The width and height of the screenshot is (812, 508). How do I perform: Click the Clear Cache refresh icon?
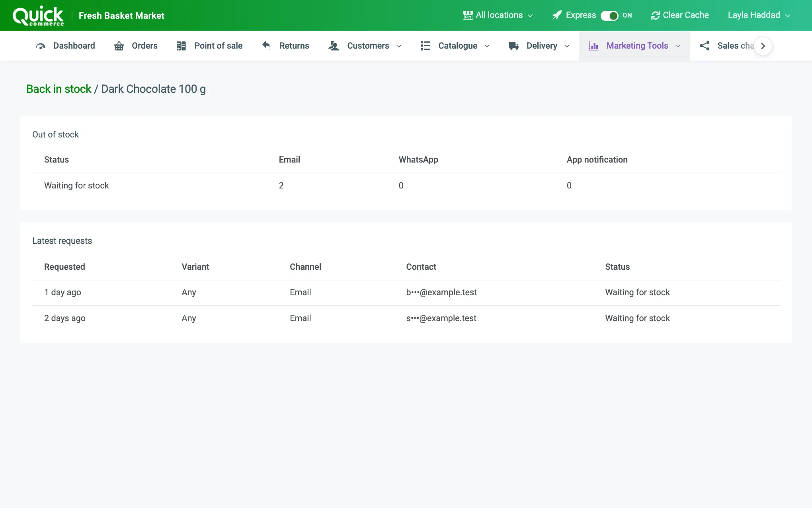click(x=655, y=16)
